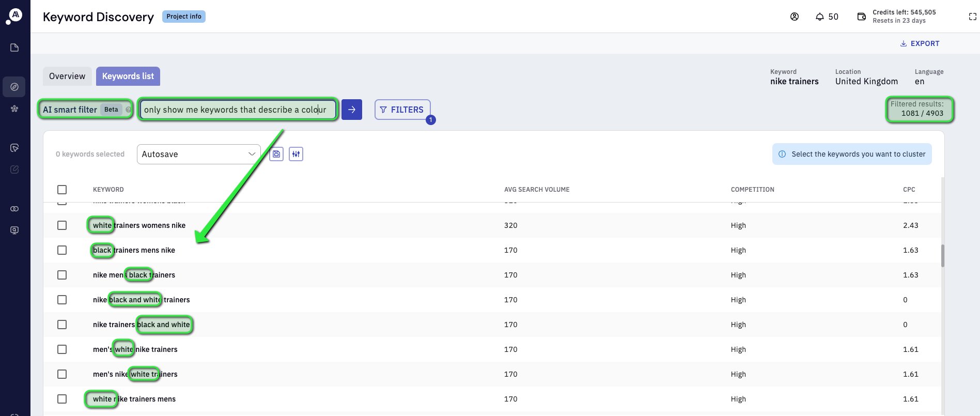
Task: Click the AI smart filter help icon
Action: [x=128, y=110]
